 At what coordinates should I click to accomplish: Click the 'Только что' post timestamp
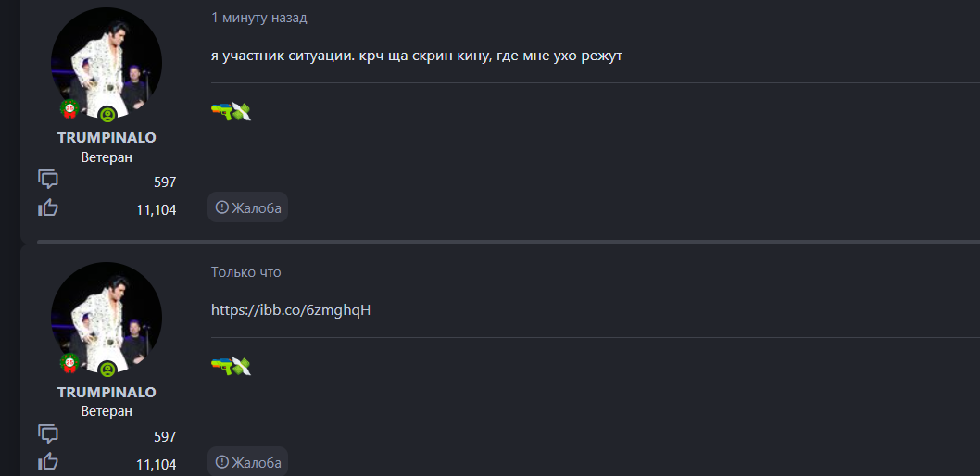(245, 272)
